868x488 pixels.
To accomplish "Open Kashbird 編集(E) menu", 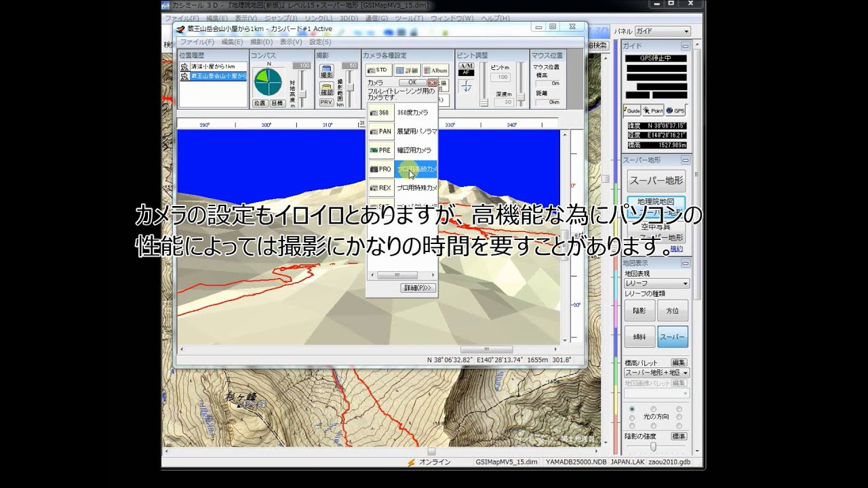I will pyautogui.click(x=232, y=42).
